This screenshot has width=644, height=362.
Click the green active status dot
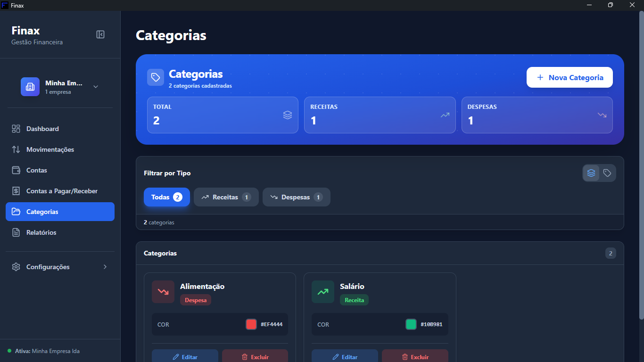9,351
